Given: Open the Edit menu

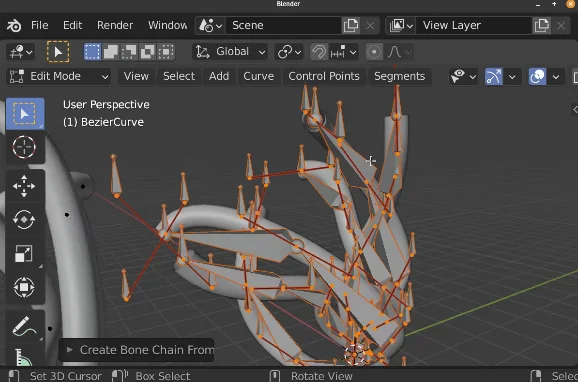Looking at the screenshot, I should click(72, 25).
